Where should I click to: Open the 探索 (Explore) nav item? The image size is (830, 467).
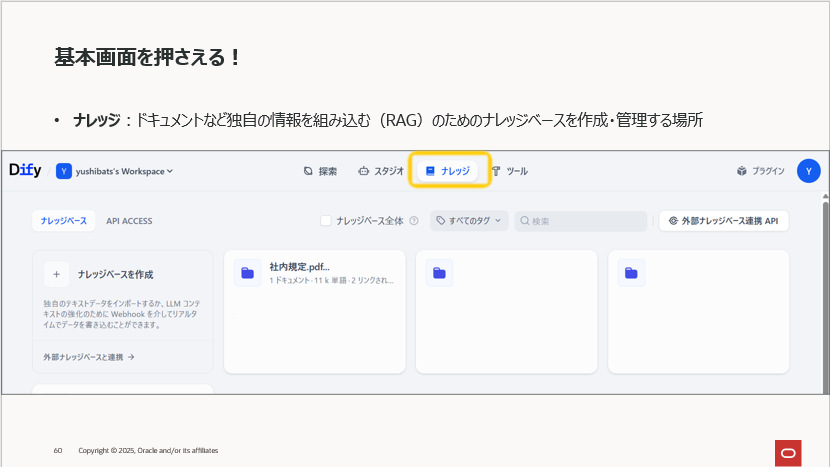(x=320, y=171)
